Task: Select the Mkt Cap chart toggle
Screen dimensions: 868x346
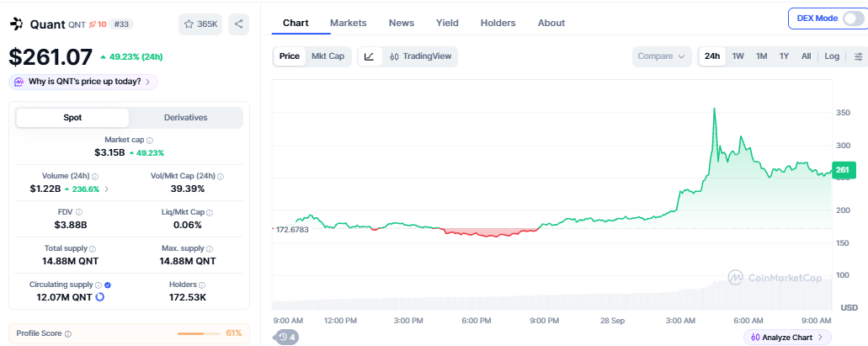Action: tap(327, 56)
